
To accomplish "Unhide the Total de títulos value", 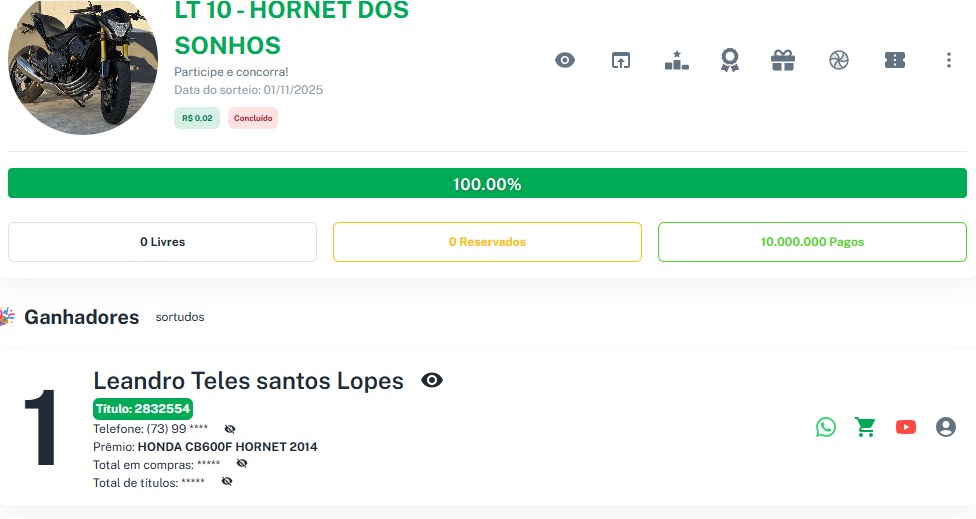I will coord(227,482).
